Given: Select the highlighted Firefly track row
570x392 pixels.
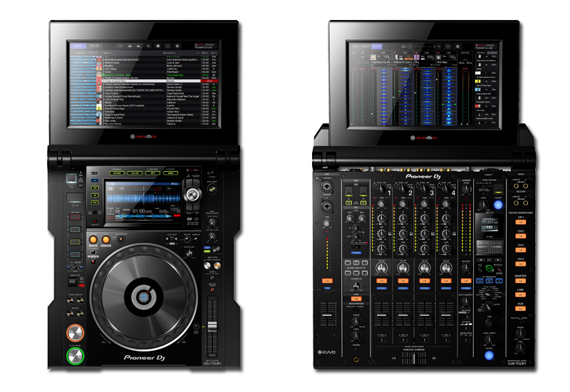Looking at the screenshot, I should [152, 81].
